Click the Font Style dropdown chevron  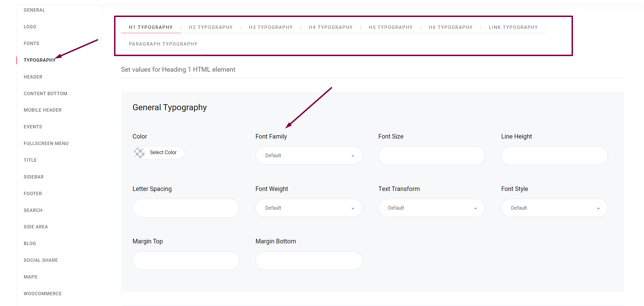598,209
